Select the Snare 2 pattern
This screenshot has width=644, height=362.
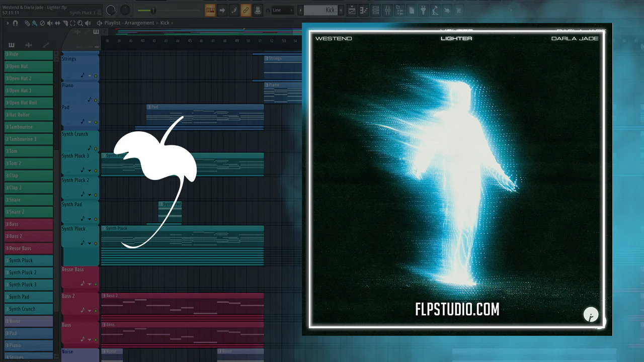(x=29, y=212)
